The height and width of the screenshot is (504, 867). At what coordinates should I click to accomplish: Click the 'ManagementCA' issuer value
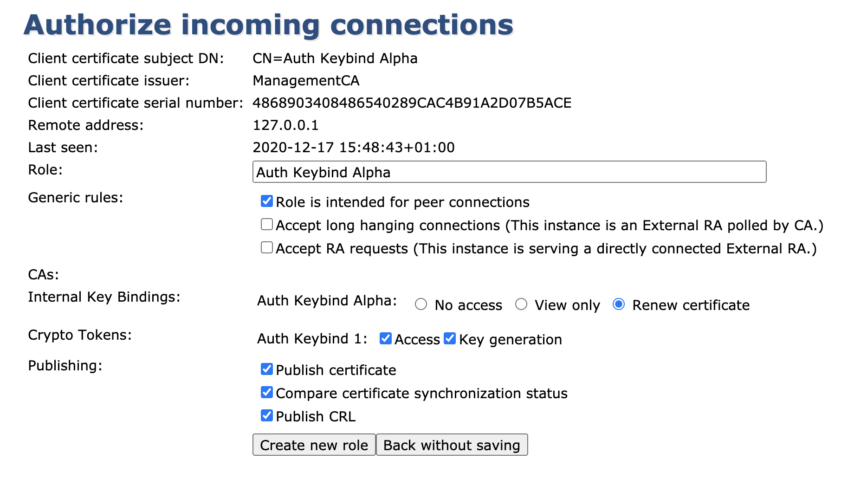tap(306, 81)
